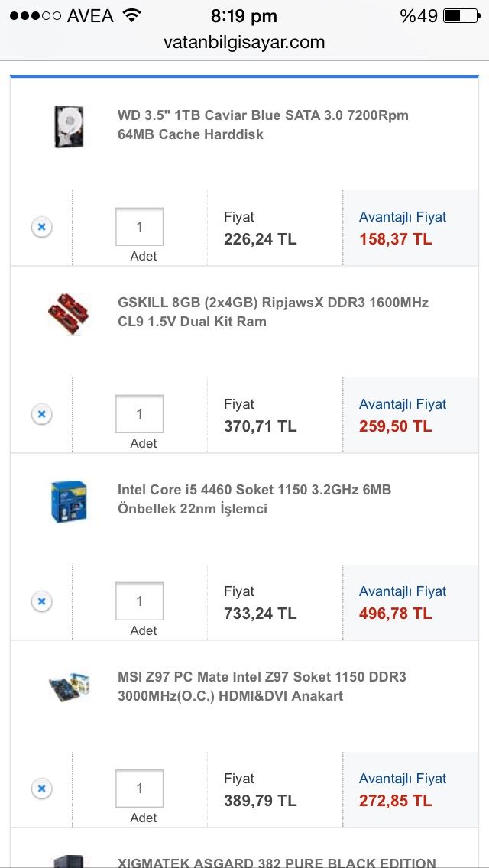The width and height of the screenshot is (489, 868).
Task: Remove Intel Core i5 4460 from cart
Action: pos(42,601)
